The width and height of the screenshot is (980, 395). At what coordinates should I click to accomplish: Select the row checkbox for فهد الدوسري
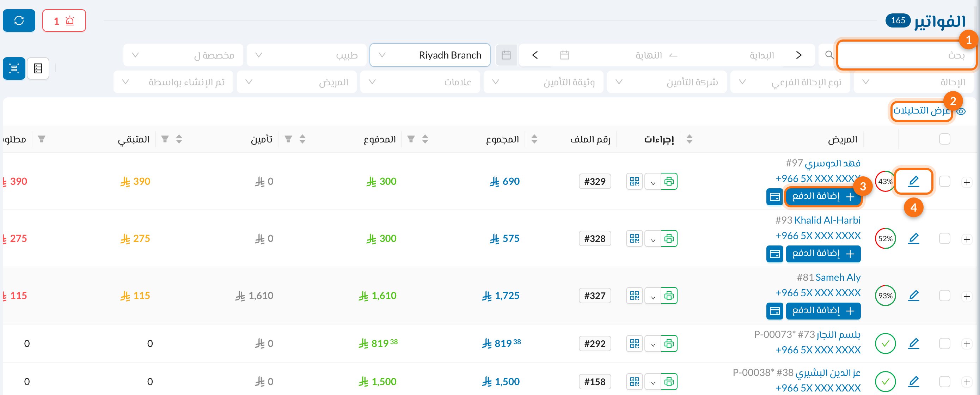tap(944, 182)
